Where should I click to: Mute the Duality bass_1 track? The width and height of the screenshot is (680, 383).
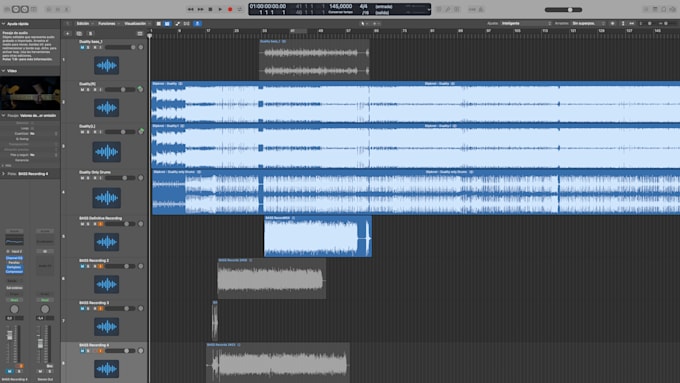[82, 47]
